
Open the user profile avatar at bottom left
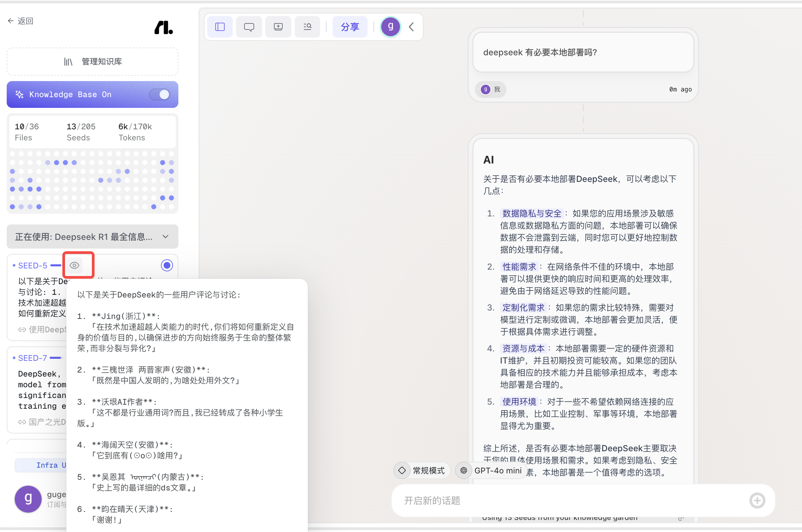[x=28, y=499]
